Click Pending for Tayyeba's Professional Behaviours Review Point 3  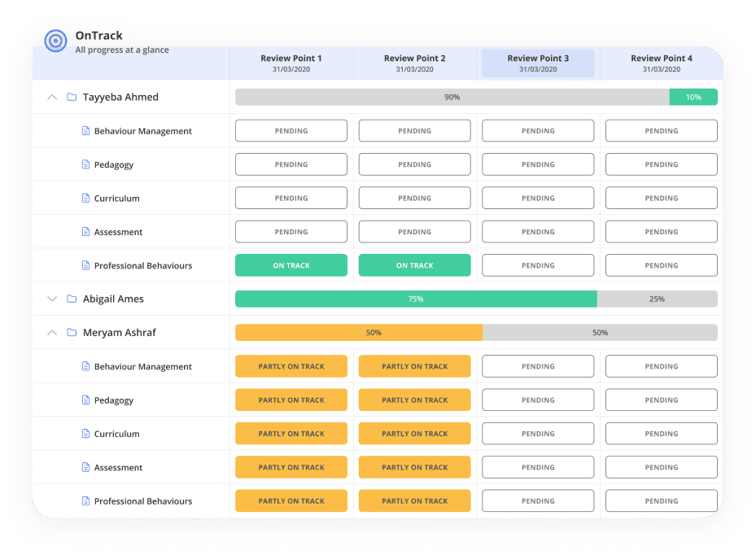click(538, 265)
